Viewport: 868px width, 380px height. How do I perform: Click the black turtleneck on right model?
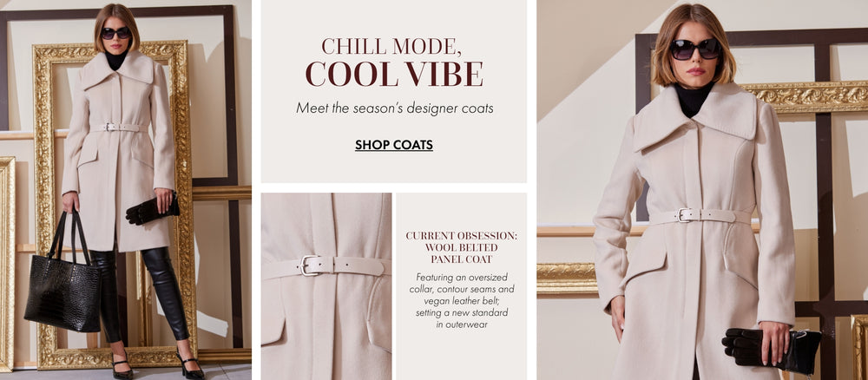click(693, 99)
